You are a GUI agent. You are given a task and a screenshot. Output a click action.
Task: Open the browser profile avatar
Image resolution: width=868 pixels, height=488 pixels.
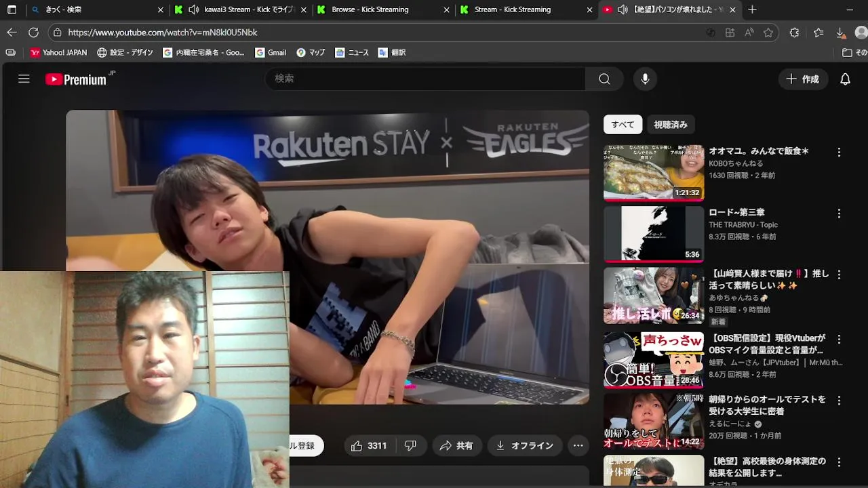[x=861, y=33]
